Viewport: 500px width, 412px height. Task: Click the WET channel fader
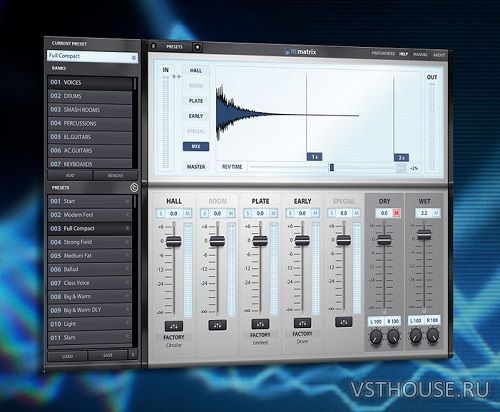point(424,234)
